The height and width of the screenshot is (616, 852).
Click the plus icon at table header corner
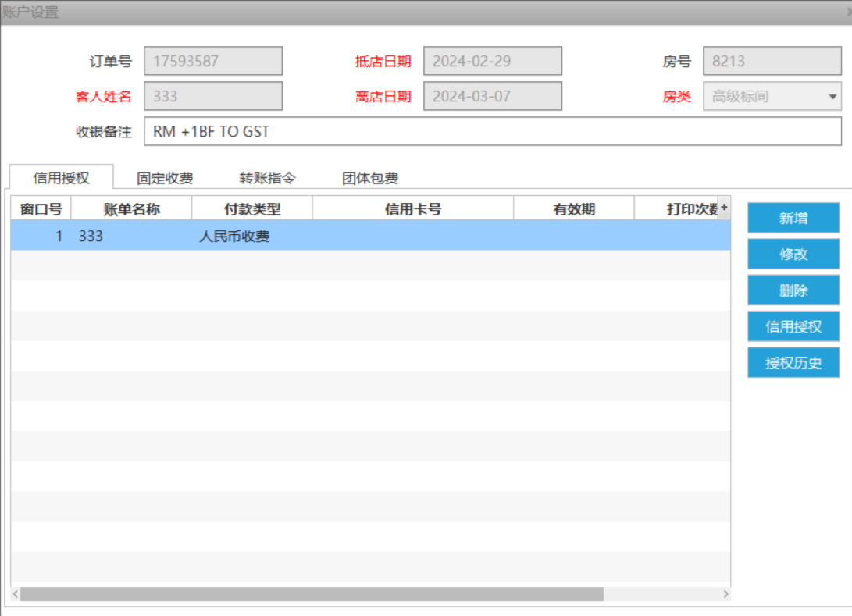(x=724, y=208)
